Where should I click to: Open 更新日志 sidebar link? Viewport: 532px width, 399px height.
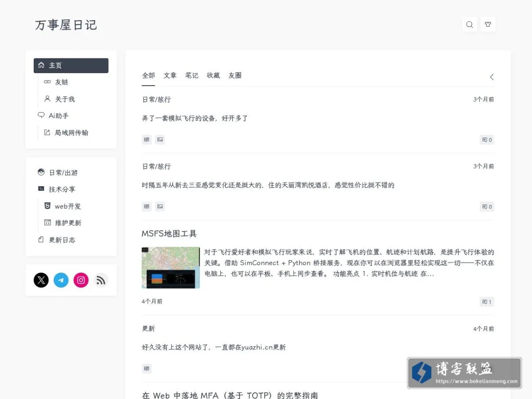point(62,240)
